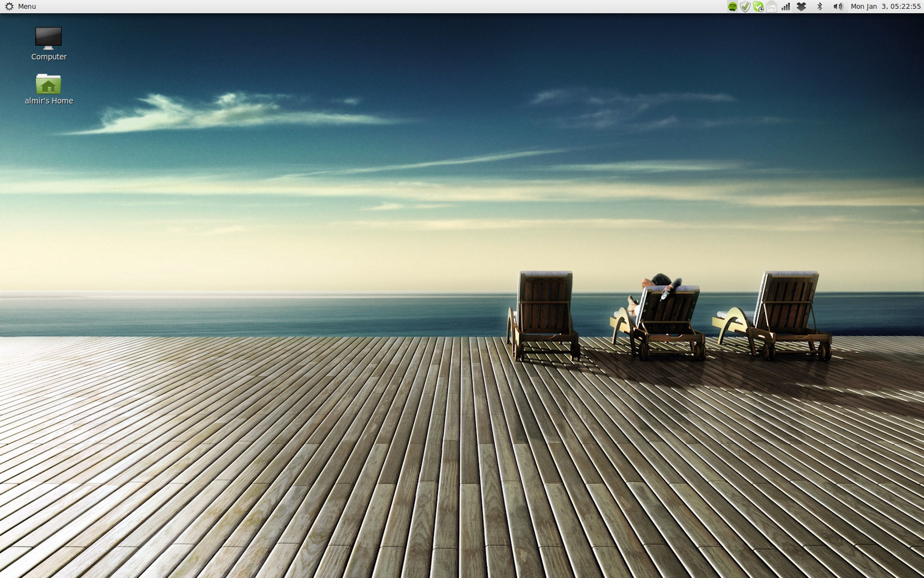The image size is (924, 578).
Task: Open the Dropbox tray icon
Action: tap(801, 7)
